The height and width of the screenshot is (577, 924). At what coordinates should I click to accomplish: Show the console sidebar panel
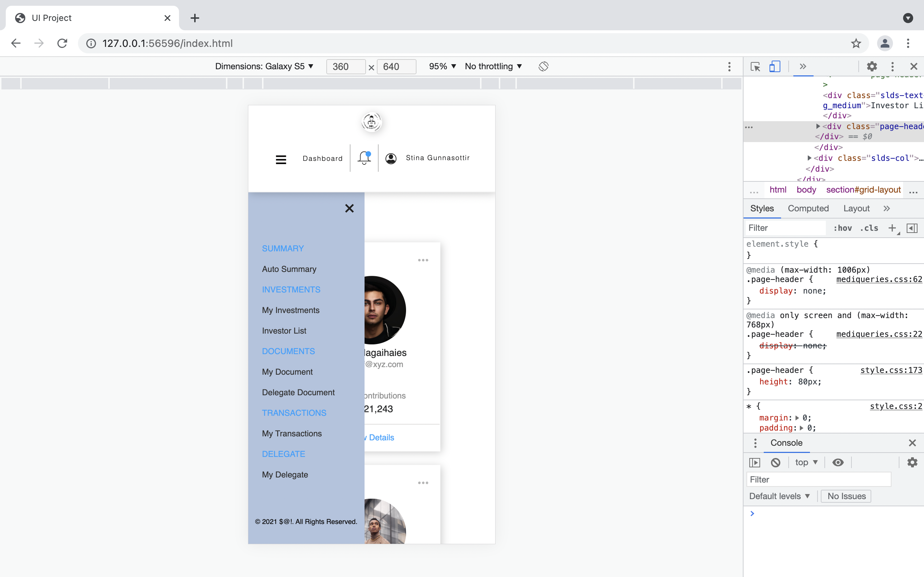tap(755, 462)
